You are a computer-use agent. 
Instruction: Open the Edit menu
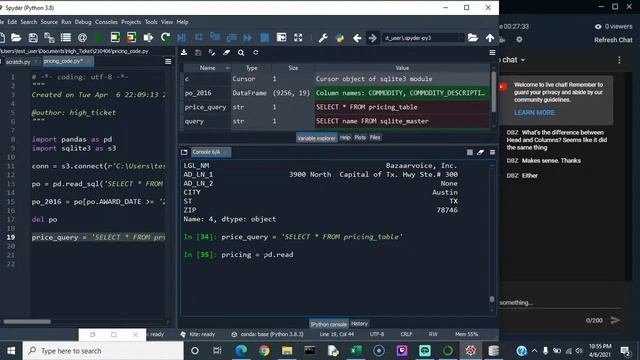tap(12, 22)
